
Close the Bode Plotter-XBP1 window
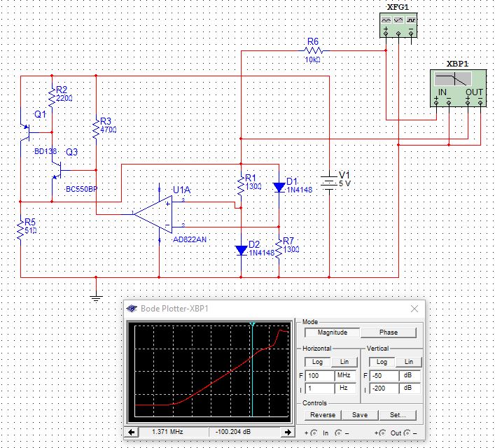click(414, 309)
